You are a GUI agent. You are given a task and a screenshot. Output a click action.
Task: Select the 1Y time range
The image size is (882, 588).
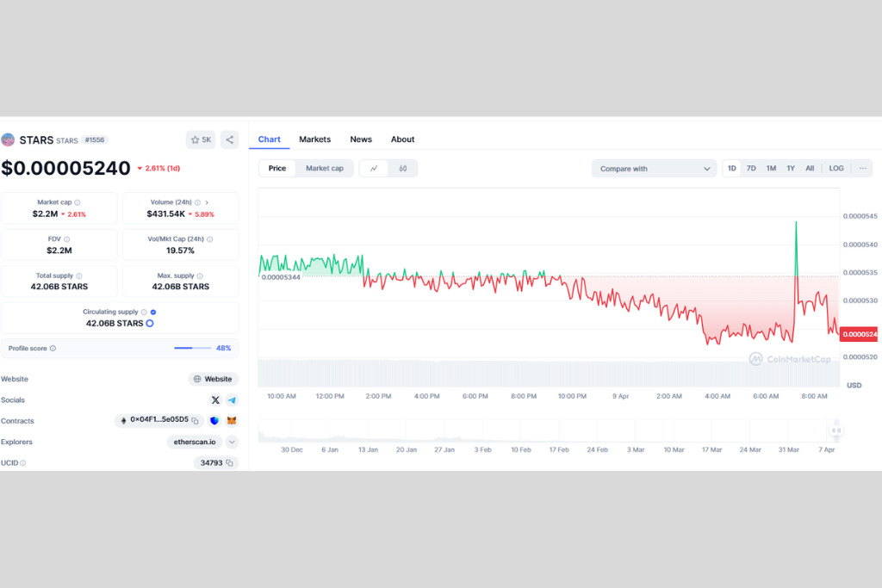791,169
